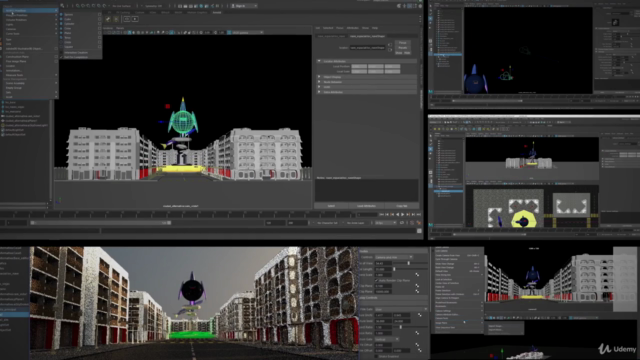Screen dimensions: 640x360
Task: Click first Local Position value field
Action: (359, 66)
